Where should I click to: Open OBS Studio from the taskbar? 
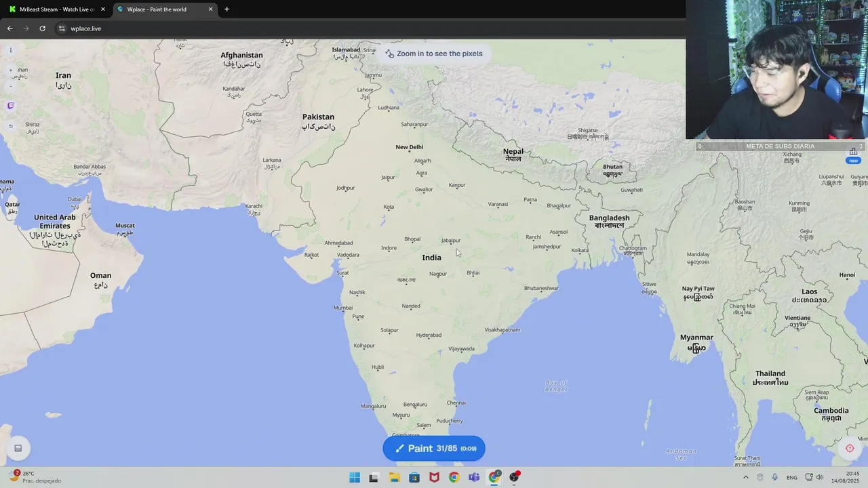pyautogui.click(x=515, y=477)
